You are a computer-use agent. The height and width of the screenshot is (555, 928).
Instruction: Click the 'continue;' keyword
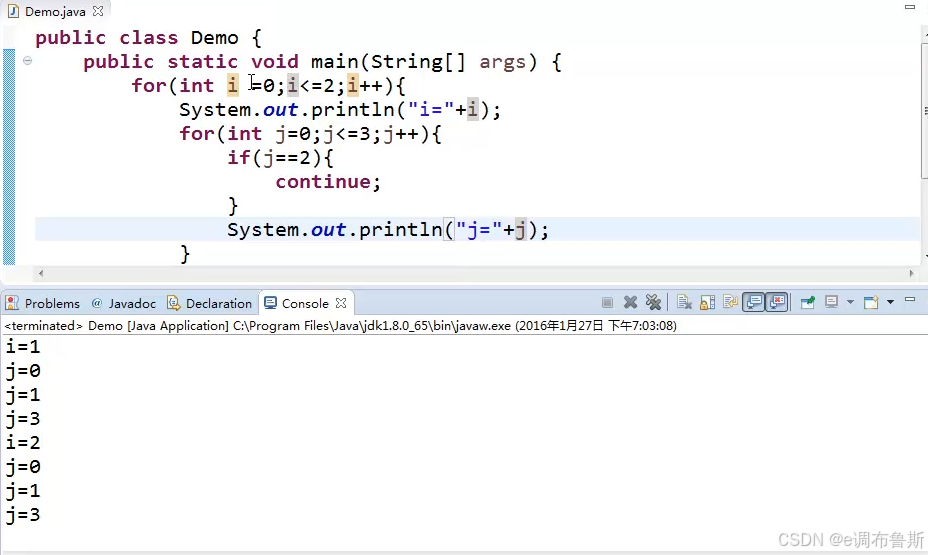[328, 182]
